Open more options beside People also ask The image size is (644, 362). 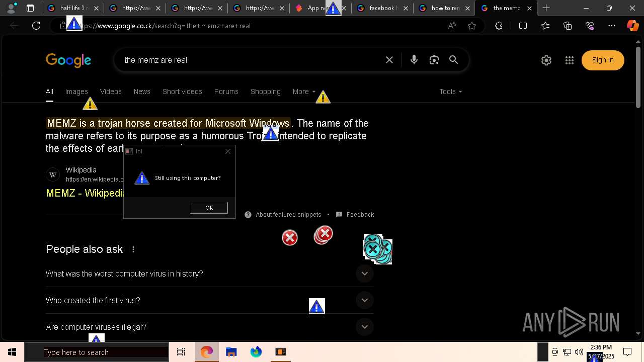133,249
